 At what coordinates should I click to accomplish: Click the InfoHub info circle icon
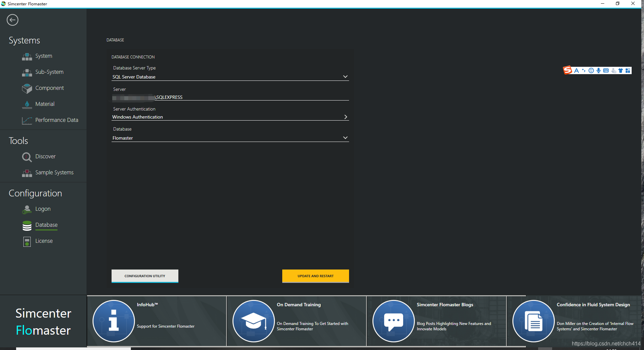coord(114,321)
